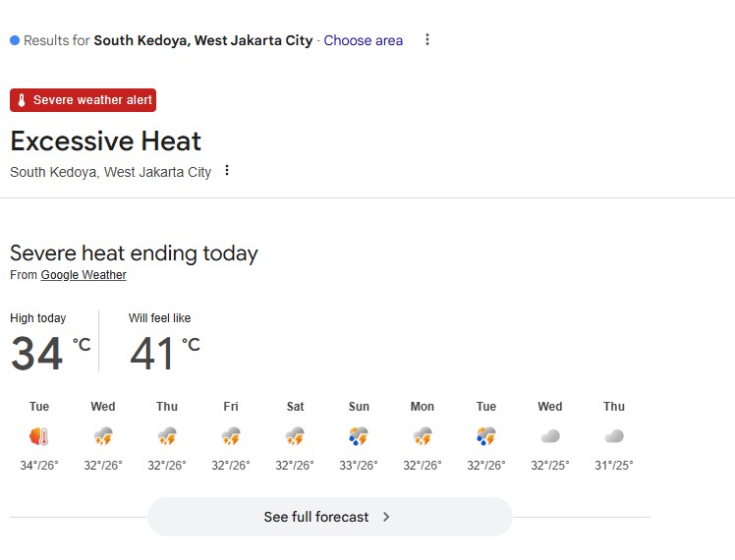735x560 pixels.
Task: Select Sunday's rain and storm icon
Action: (x=359, y=436)
